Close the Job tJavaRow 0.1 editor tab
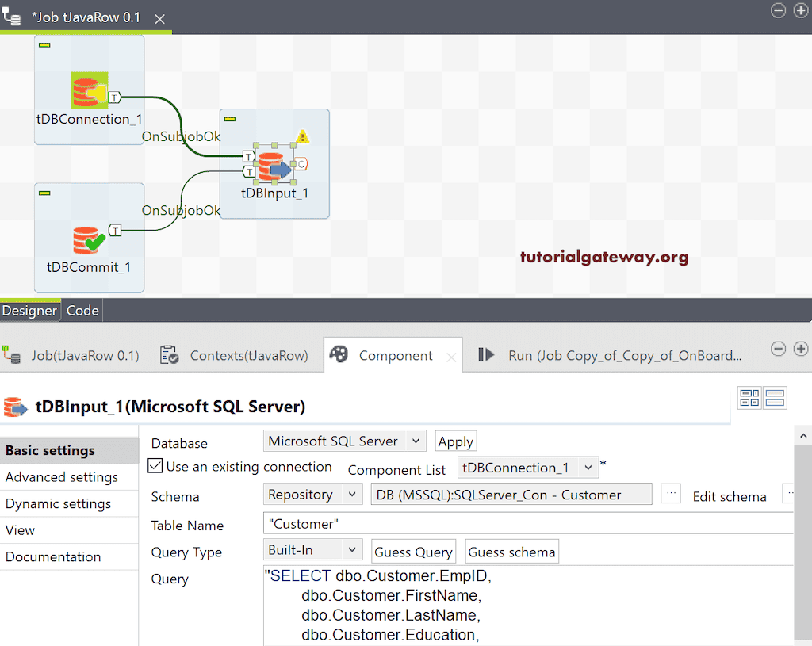This screenshot has height=646, width=812. (x=160, y=19)
